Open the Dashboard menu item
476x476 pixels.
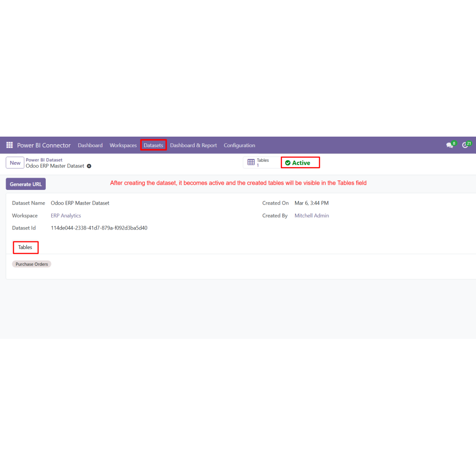click(x=90, y=145)
